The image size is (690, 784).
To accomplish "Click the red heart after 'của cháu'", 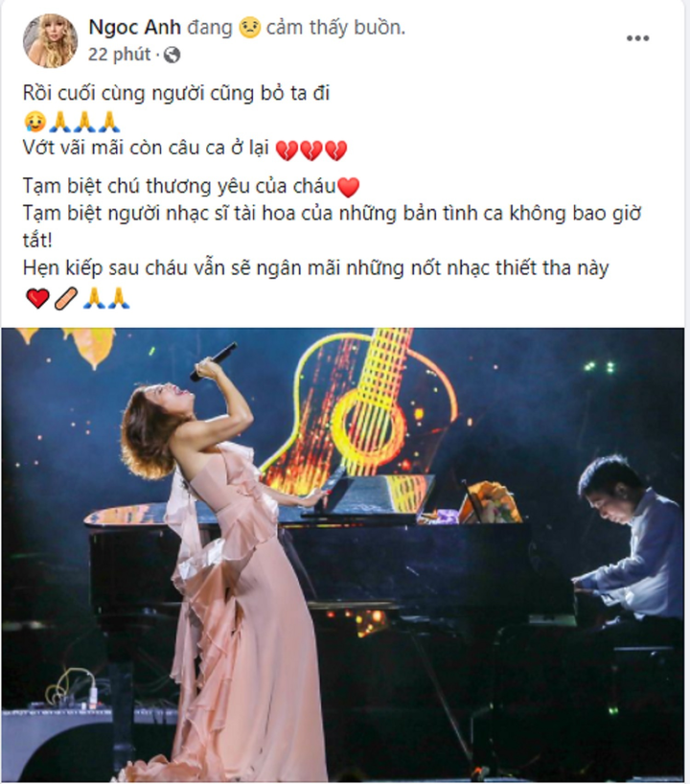I will [x=349, y=187].
